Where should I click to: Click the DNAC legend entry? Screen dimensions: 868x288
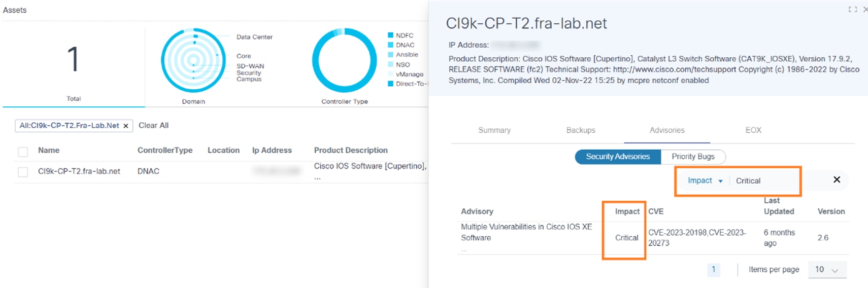(x=405, y=45)
